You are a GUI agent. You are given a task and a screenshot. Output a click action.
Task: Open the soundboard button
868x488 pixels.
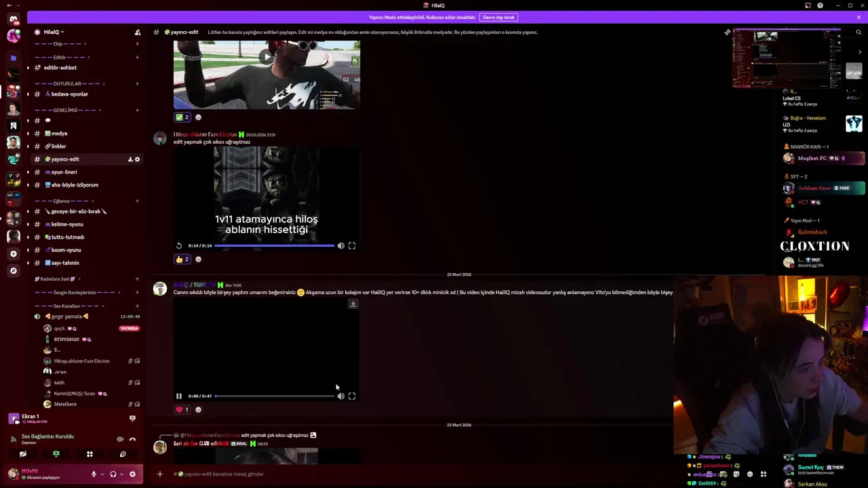pyautogui.click(x=123, y=454)
